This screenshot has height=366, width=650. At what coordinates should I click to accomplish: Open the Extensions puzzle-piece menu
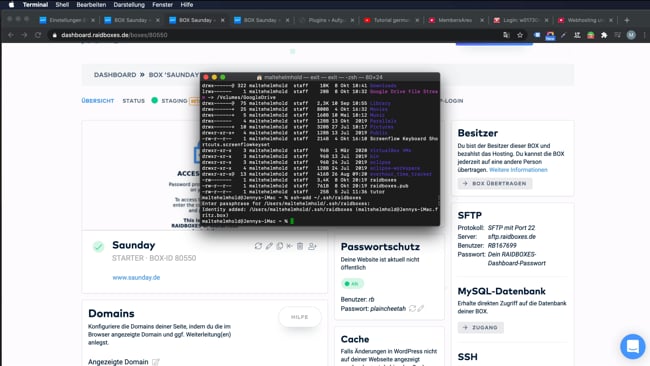pos(604,35)
